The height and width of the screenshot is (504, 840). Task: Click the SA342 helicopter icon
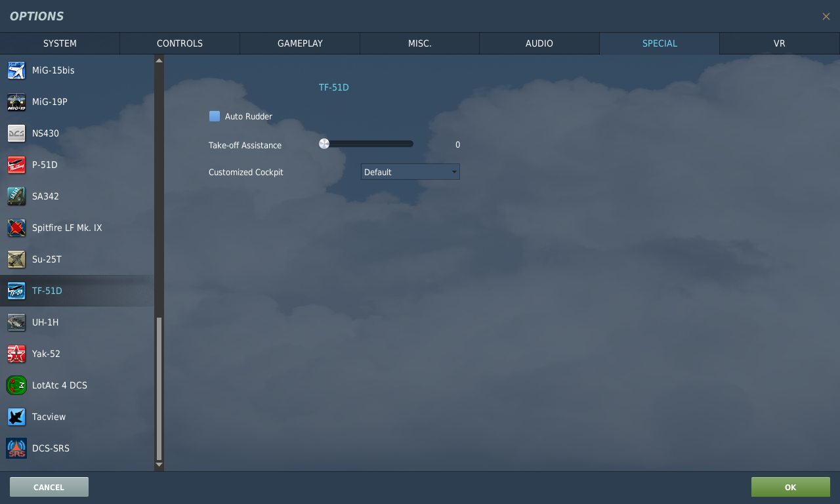click(x=16, y=196)
